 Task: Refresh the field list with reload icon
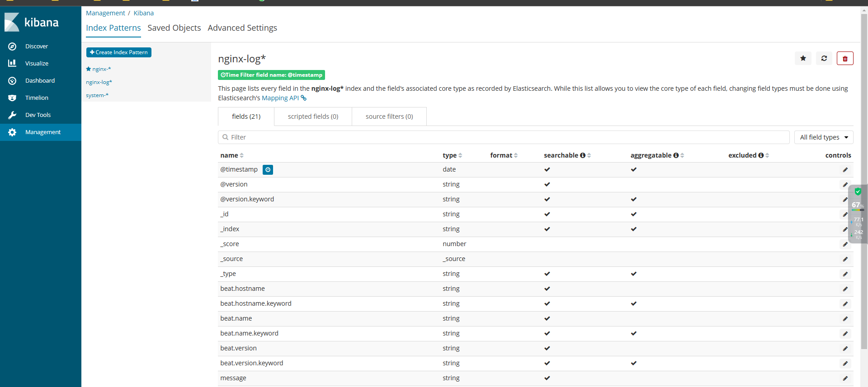(x=824, y=58)
